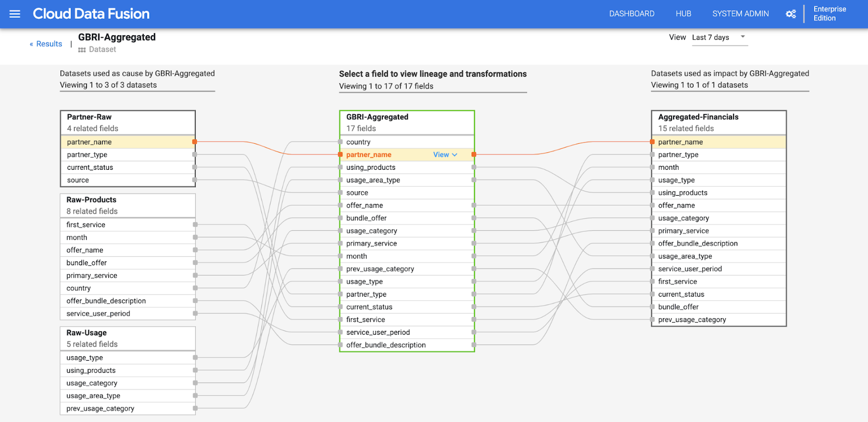
Task: Select bundle_offer in Raw-Products dataset
Action: 128,263
